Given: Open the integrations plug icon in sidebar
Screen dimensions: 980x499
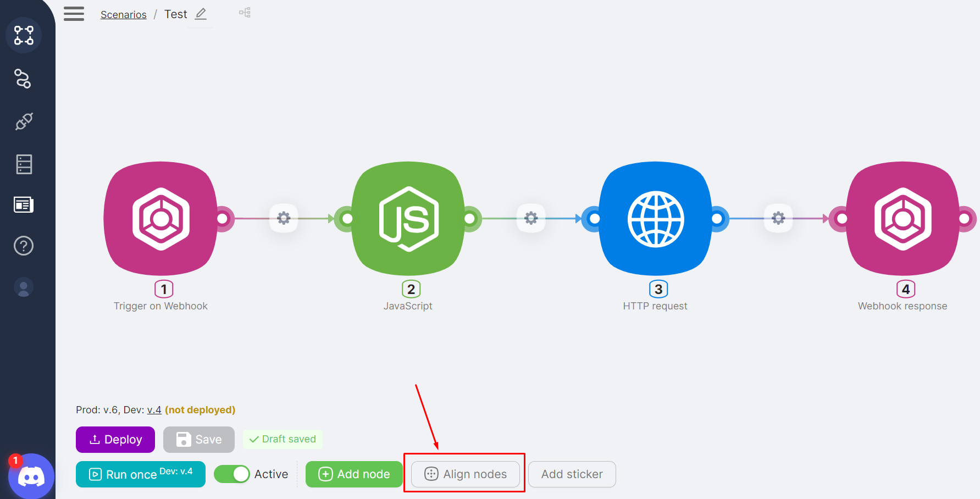Looking at the screenshot, I should tap(23, 121).
